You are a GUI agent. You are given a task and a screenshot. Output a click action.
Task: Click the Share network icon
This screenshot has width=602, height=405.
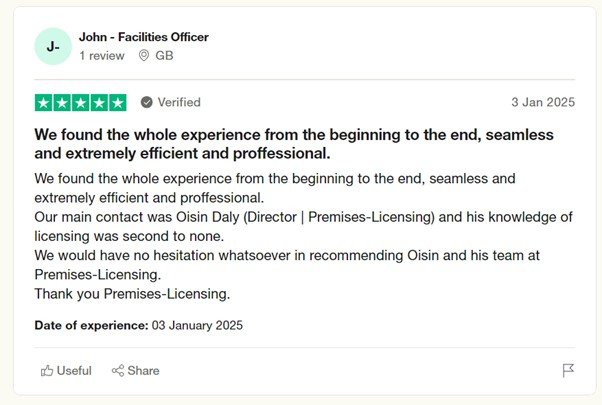(x=118, y=370)
